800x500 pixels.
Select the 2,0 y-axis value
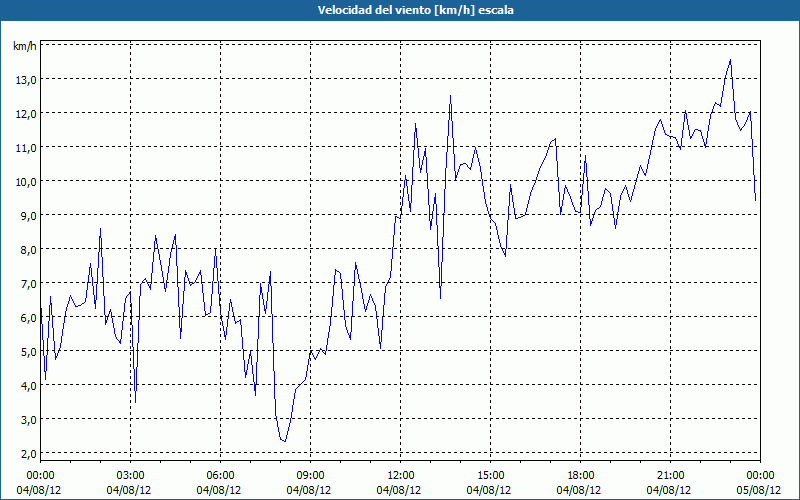29,454
